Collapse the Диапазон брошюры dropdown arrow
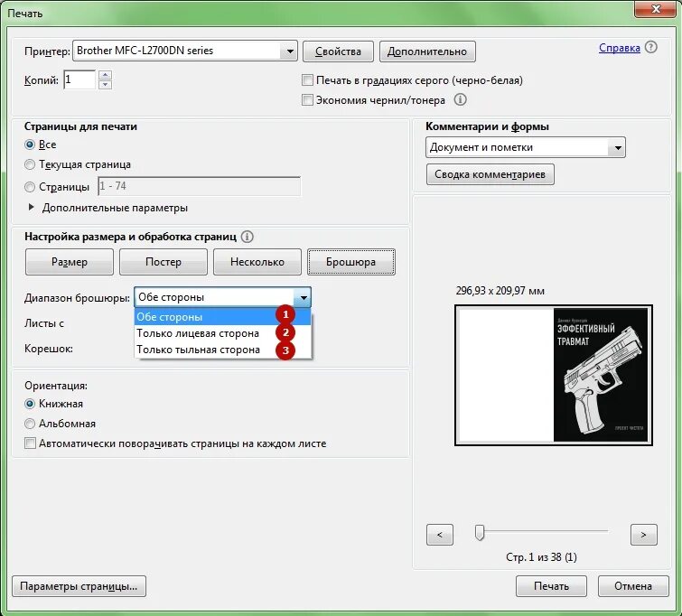This screenshot has width=682, height=616. 303,297
